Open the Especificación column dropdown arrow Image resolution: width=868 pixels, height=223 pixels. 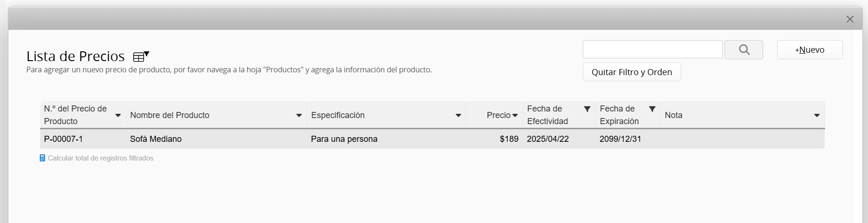458,115
